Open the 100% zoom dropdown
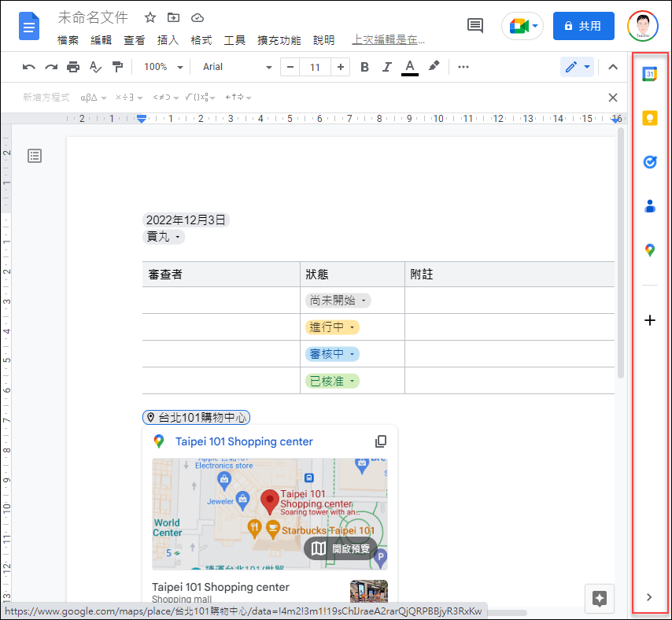The height and width of the screenshot is (620, 672). [163, 67]
